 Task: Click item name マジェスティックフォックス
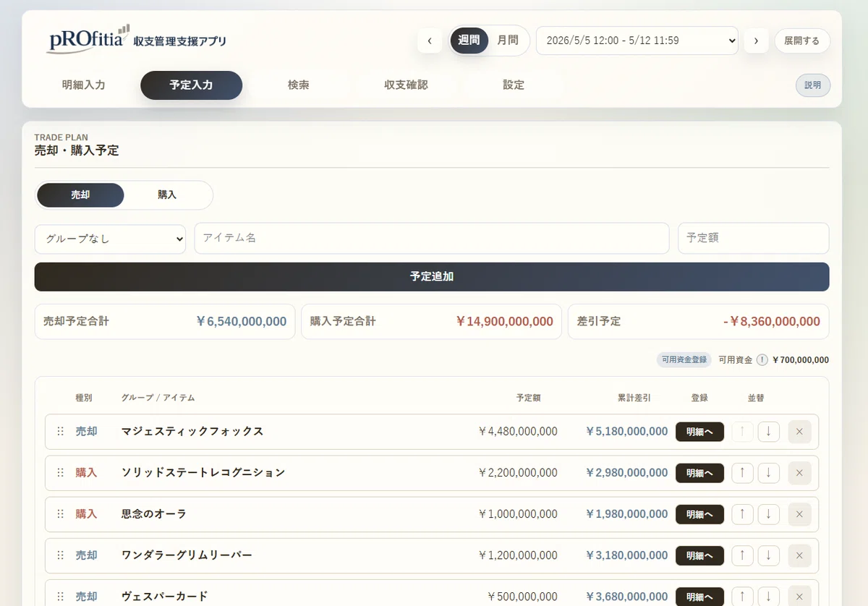point(192,432)
